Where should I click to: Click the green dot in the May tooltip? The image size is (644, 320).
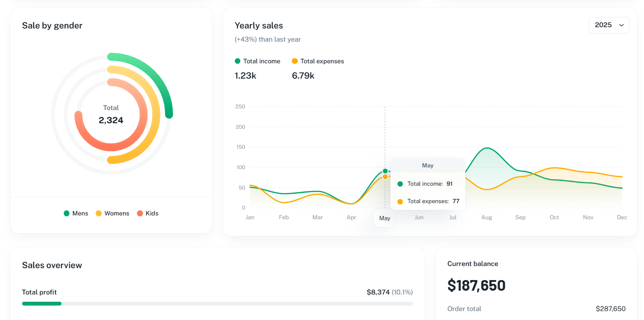tap(400, 184)
